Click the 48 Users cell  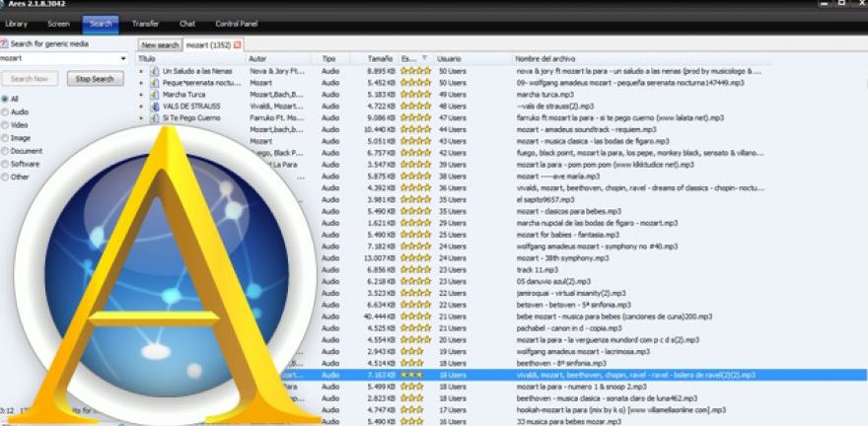click(452, 106)
